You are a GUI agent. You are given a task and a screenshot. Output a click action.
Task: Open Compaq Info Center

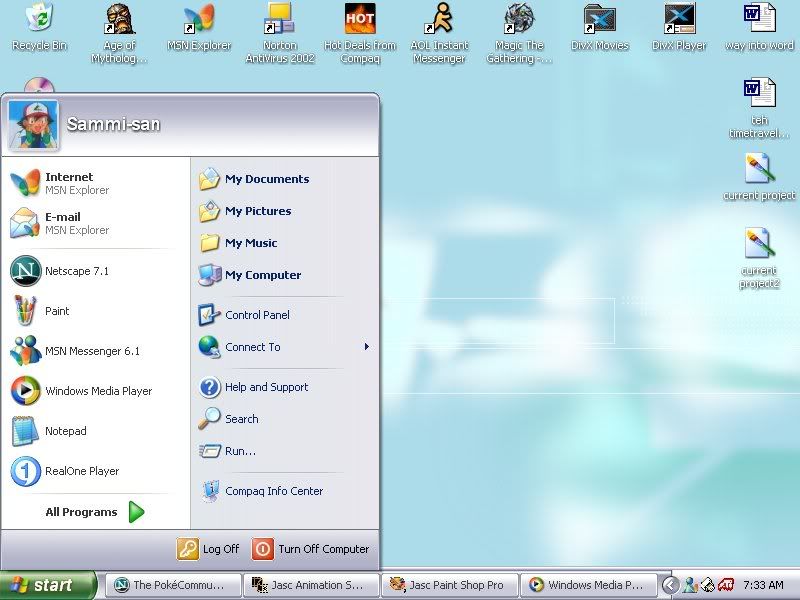pos(285,491)
